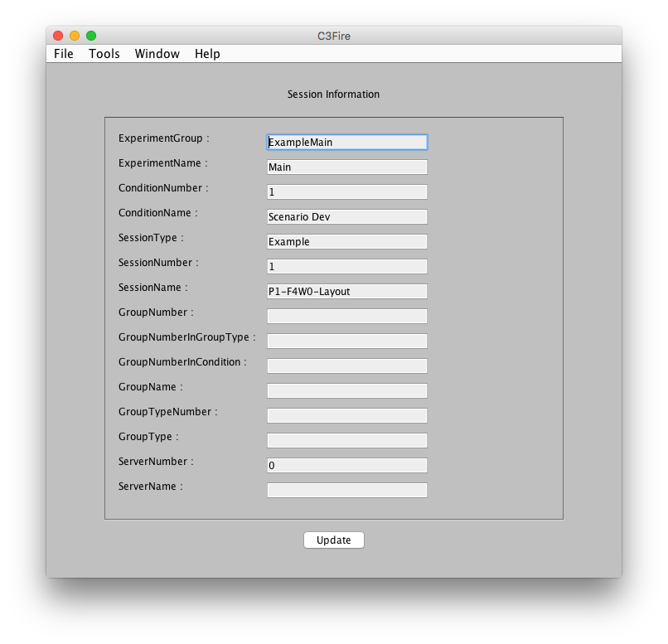This screenshot has height=644, width=668.
Task: Click the empty ServerName field
Action: point(346,491)
